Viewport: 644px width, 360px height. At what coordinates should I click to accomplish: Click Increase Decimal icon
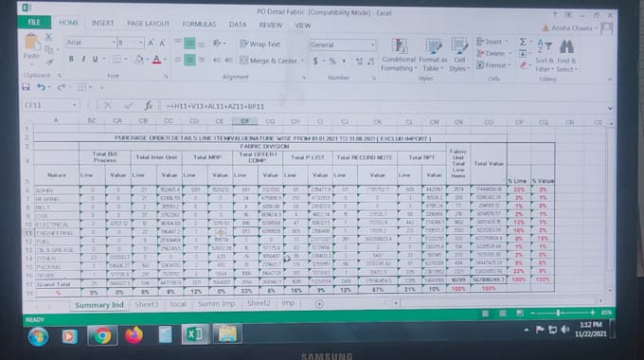[x=359, y=62]
